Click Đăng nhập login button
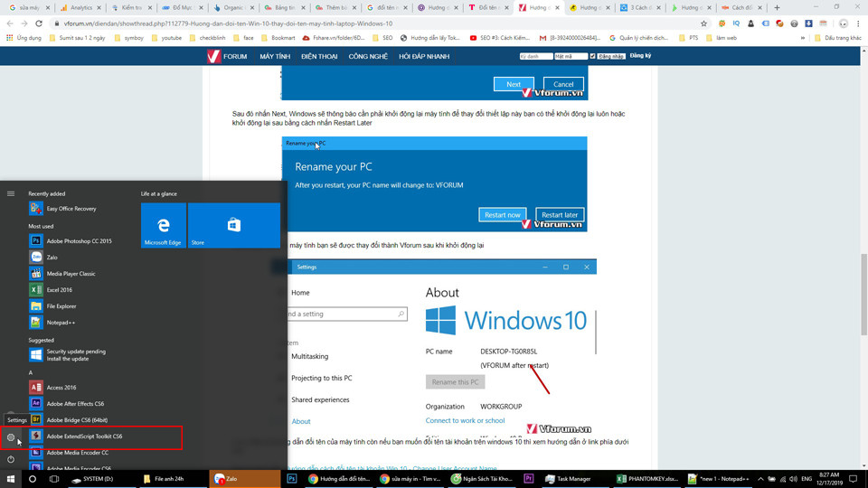The width and height of the screenshot is (868, 488). [611, 56]
